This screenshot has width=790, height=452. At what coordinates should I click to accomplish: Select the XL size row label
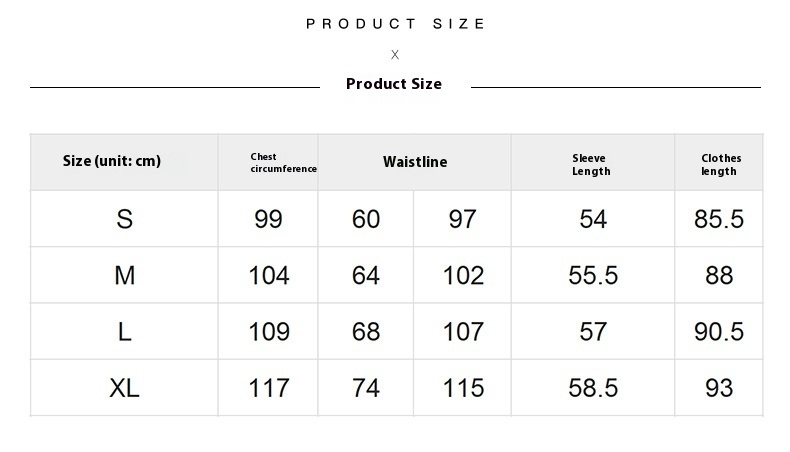[x=124, y=389]
